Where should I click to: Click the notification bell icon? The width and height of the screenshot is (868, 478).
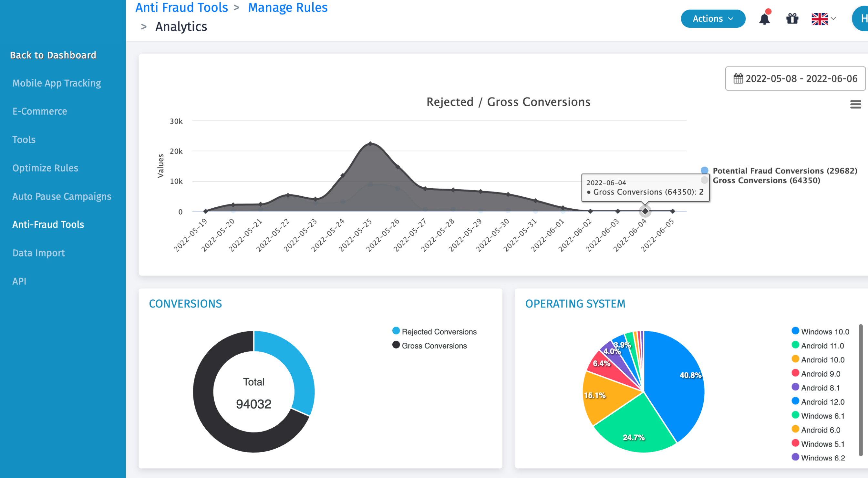[x=764, y=19]
